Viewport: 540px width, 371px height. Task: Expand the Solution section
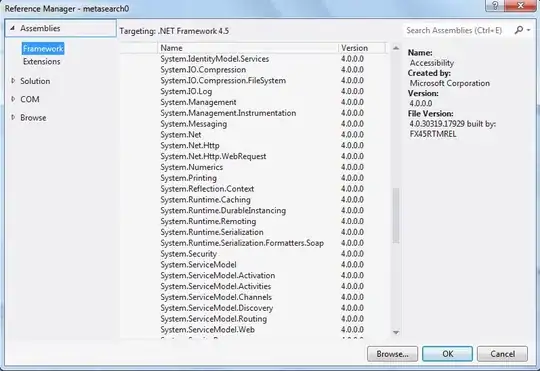coord(13,81)
